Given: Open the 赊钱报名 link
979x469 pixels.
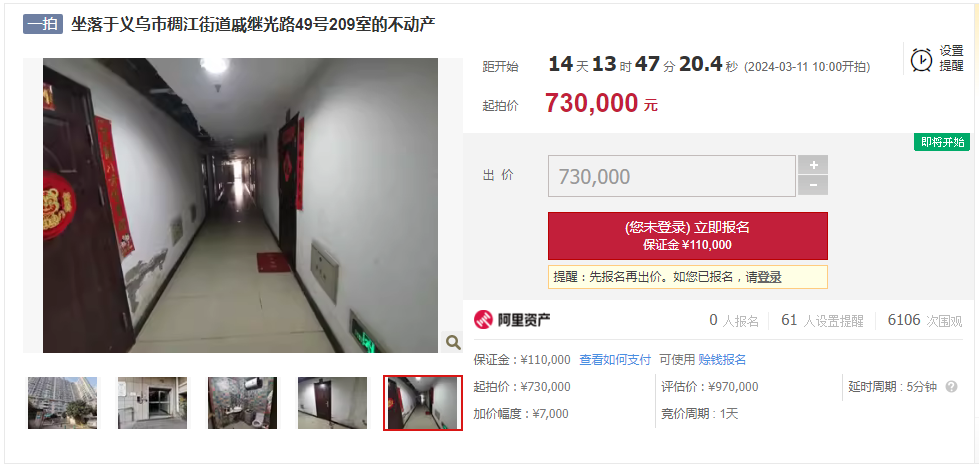Looking at the screenshot, I should [x=722, y=360].
